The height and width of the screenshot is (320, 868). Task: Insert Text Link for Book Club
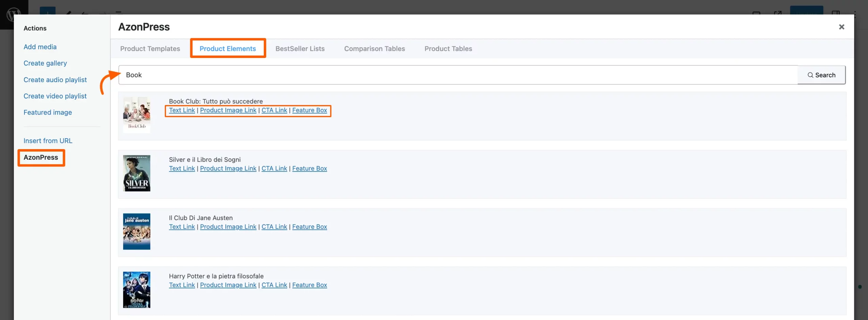(x=182, y=110)
